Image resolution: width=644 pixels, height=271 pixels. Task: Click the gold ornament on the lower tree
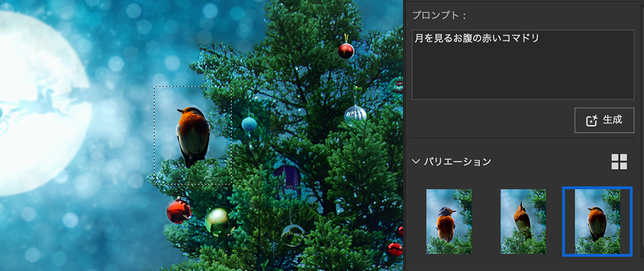coord(219,221)
